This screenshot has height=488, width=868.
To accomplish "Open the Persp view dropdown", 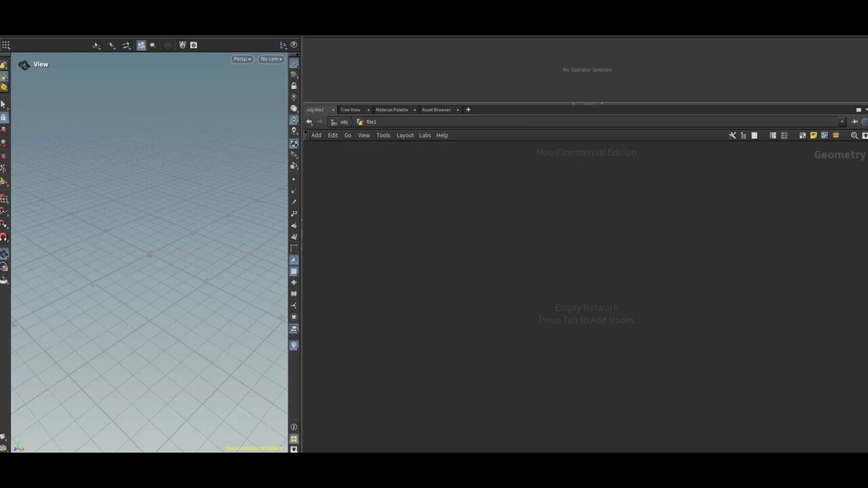I will (x=242, y=59).
